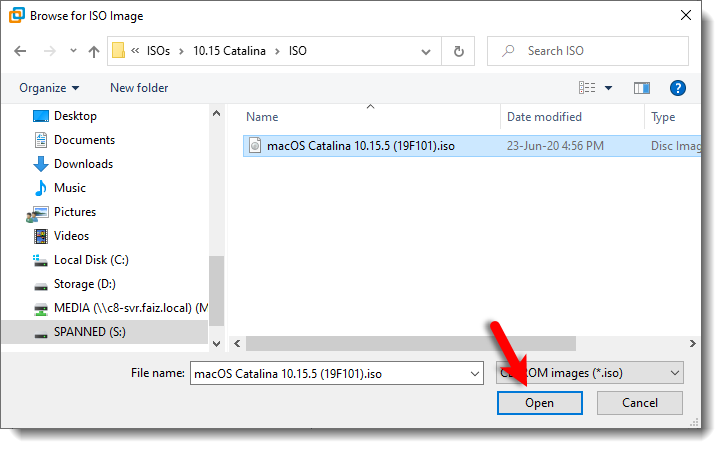The height and width of the screenshot is (451, 724).
Task: Click the Pictures icon
Action: point(38,214)
